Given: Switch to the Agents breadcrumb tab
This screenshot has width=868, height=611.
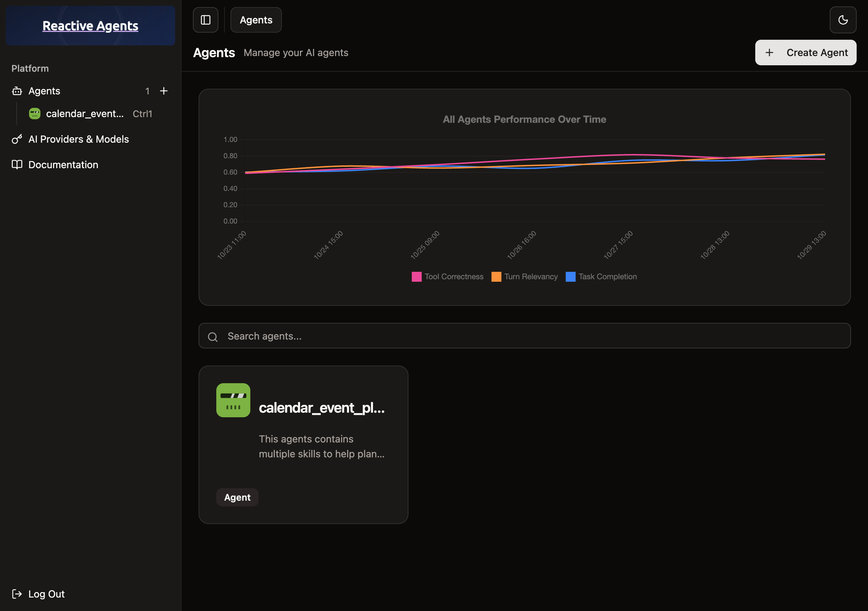Looking at the screenshot, I should 256,20.
